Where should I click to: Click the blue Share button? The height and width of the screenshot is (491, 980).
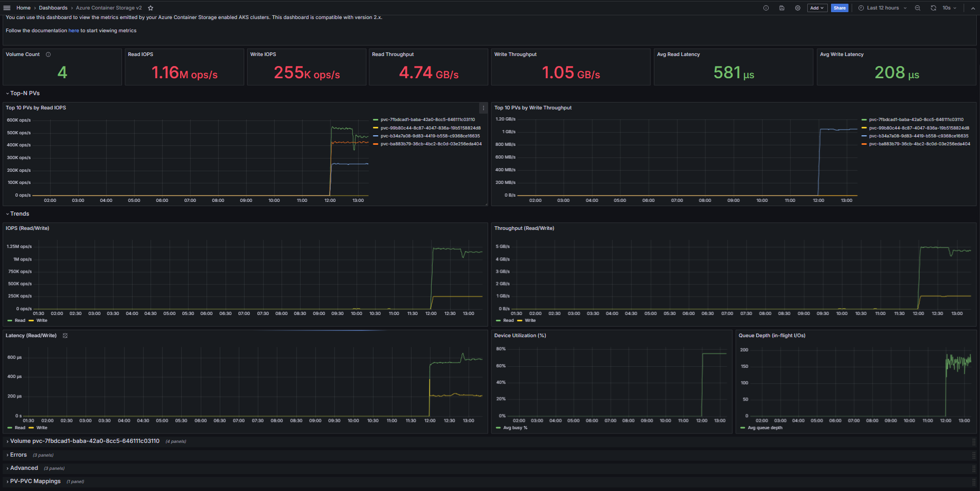(x=839, y=8)
